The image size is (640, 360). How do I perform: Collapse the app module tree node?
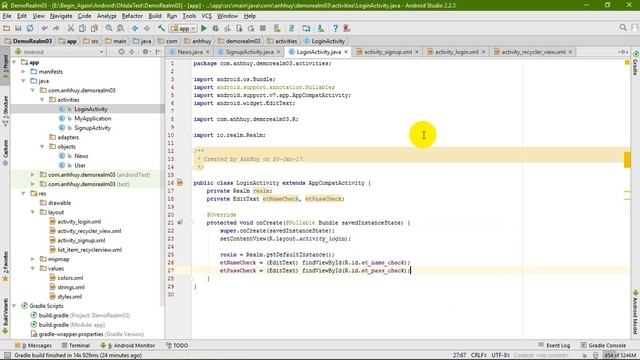(15, 62)
